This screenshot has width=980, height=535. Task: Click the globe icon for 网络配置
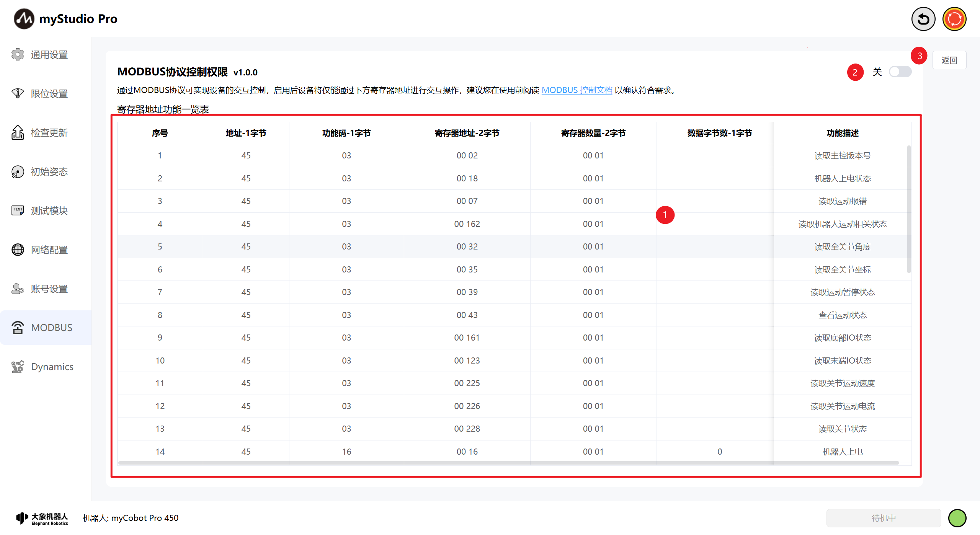(18, 250)
